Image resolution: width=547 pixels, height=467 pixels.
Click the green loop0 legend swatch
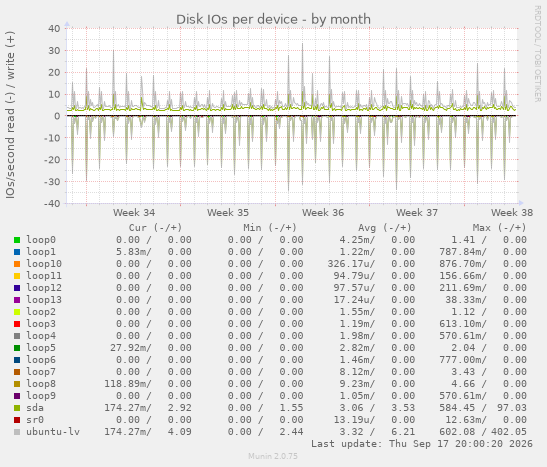[17, 240]
